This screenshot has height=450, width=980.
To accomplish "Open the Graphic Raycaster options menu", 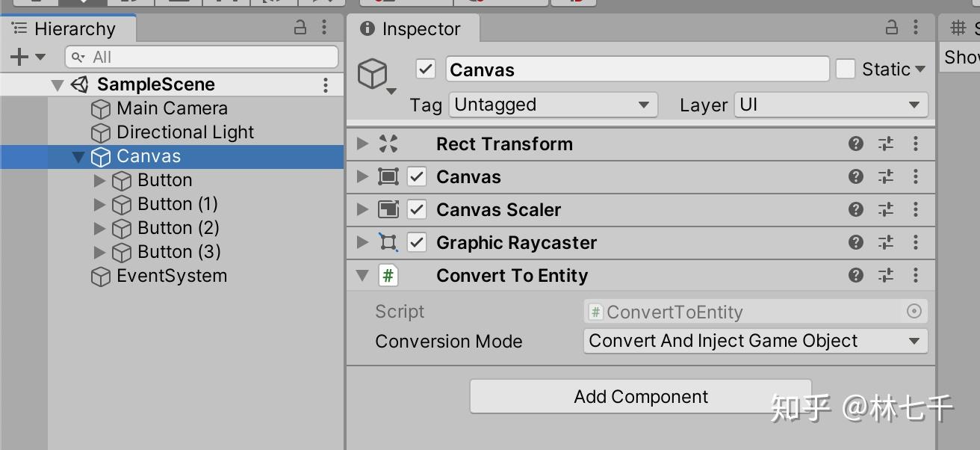I will click(915, 242).
